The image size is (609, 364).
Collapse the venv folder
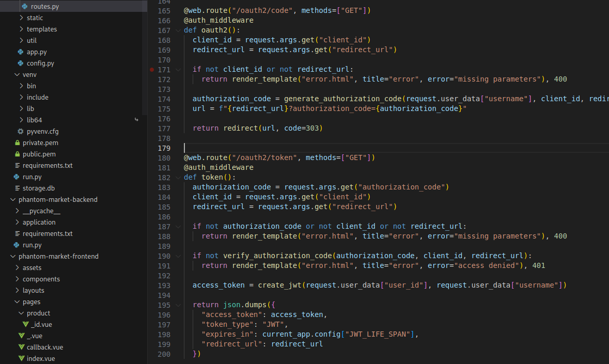(x=17, y=74)
